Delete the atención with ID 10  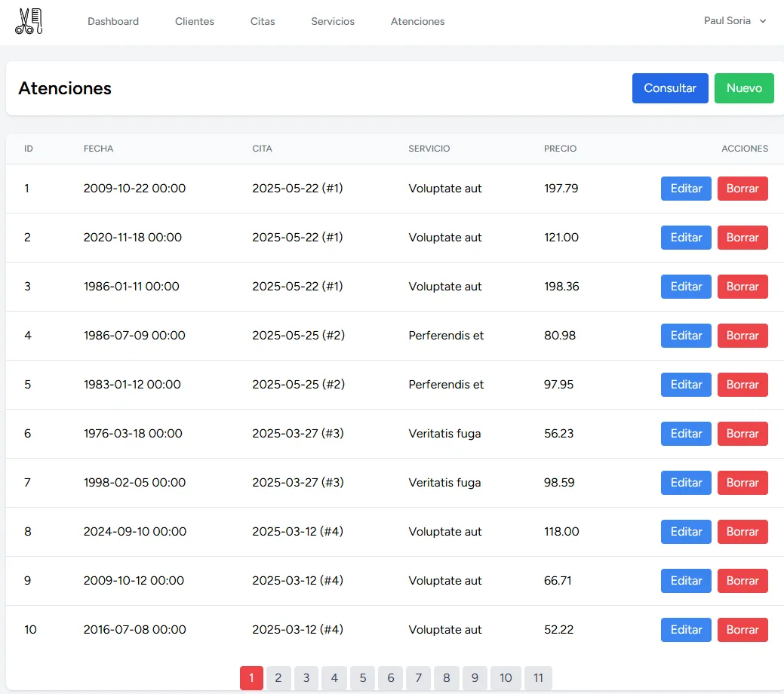pyautogui.click(x=742, y=630)
